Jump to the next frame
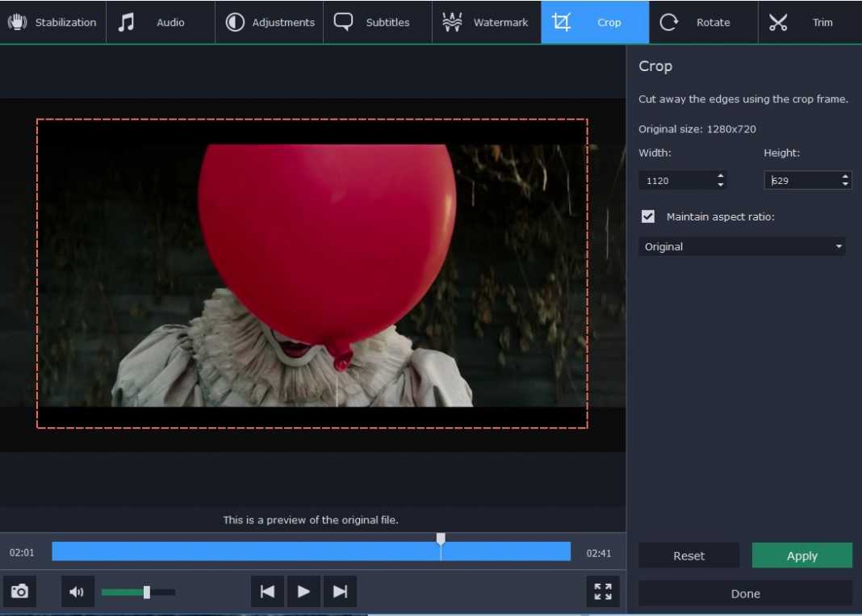This screenshot has height=616, width=862. pos(340,591)
